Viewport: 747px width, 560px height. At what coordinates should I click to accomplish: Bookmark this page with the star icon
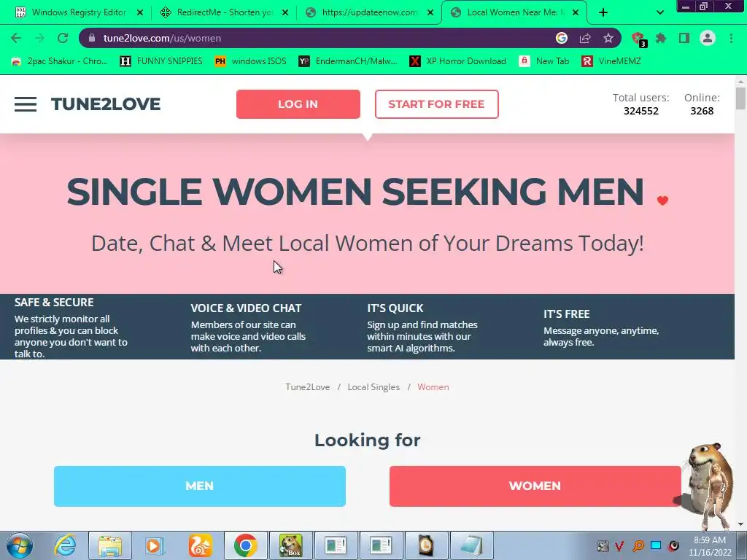tap(608, 38)
